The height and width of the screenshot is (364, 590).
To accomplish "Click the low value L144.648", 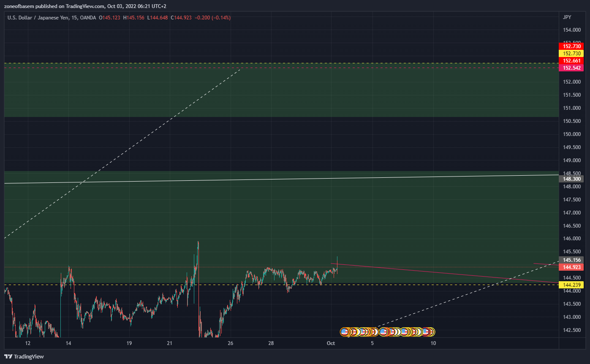I will pos(158,17).
